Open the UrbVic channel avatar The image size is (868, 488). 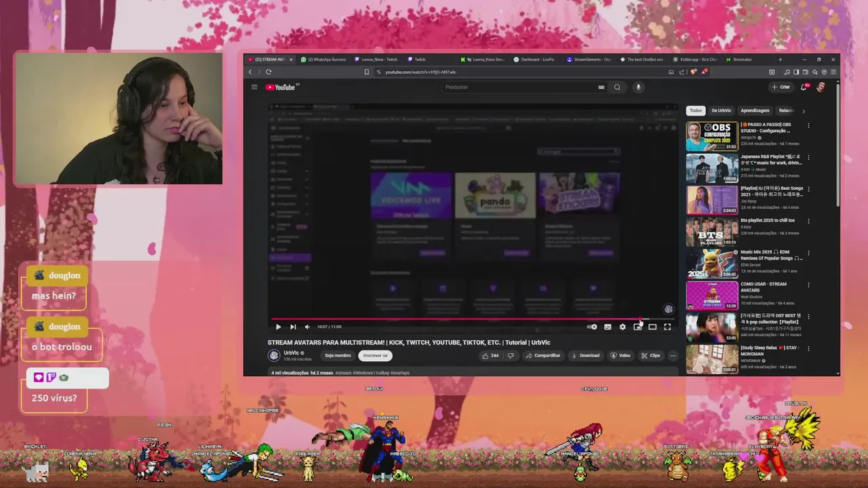[x=274, y=355]
